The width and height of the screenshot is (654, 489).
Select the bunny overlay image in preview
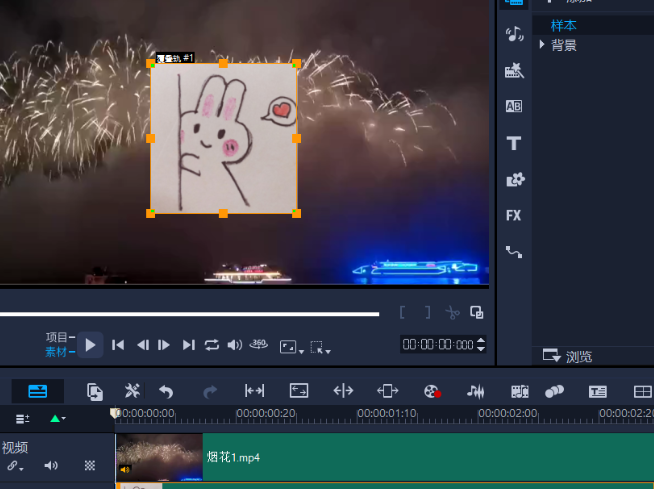[x=224, y=139]
